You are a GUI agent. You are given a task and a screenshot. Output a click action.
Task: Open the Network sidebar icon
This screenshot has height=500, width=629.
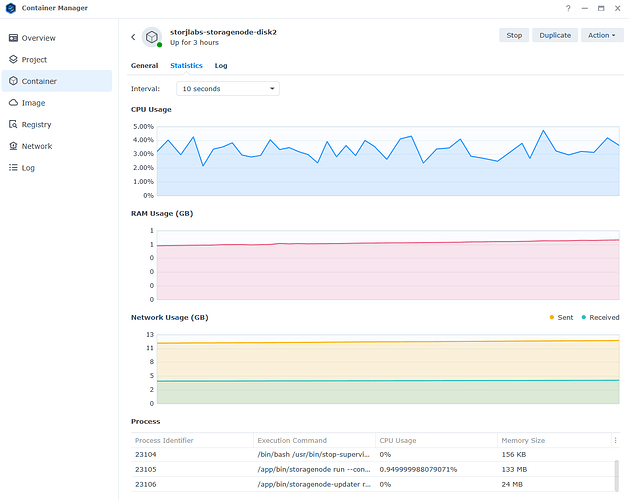pyautogui.click(x=13, y=146)
